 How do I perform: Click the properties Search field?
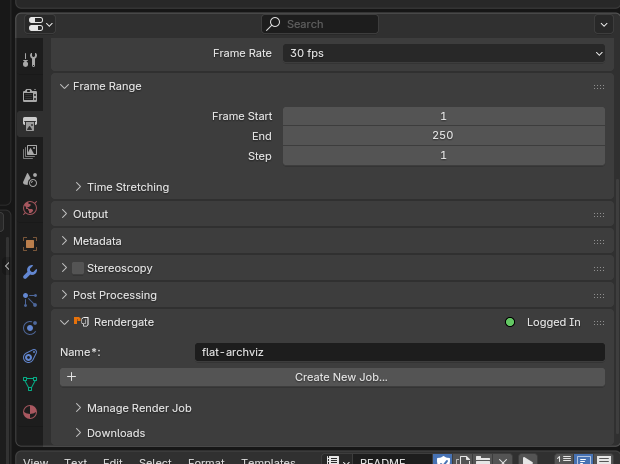tap(320, 24)
